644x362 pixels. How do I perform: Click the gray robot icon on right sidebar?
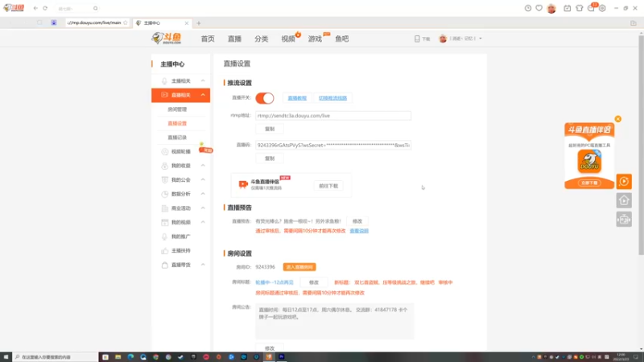click(x=624, y=220)
